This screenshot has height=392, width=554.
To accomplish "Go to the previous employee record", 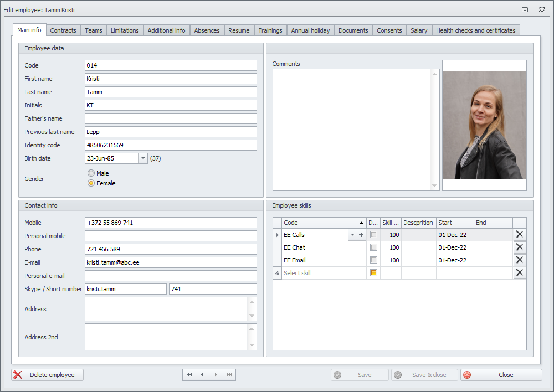I will (x=202, y=375).
